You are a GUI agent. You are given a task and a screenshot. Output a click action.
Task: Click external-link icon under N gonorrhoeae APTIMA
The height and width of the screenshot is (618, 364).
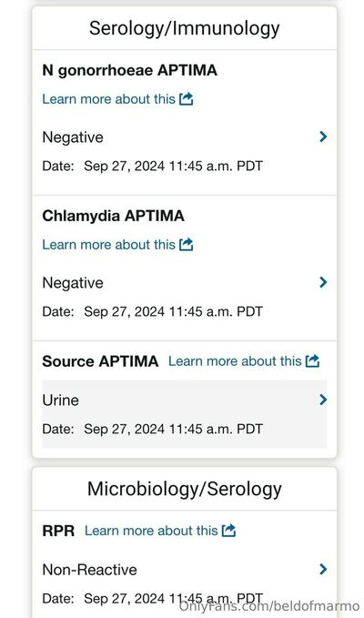coord(187,98)
